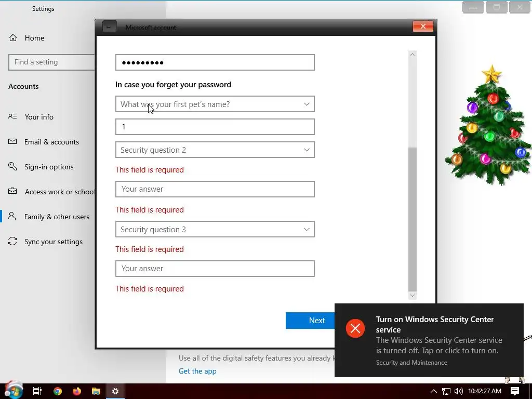Select Family & other users page
532x399 pixels.
click(x=57, y=217)
